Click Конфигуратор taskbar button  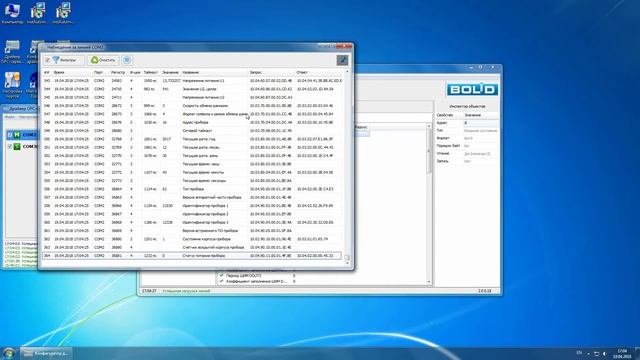pyautogui.click(x=46, y=353)
